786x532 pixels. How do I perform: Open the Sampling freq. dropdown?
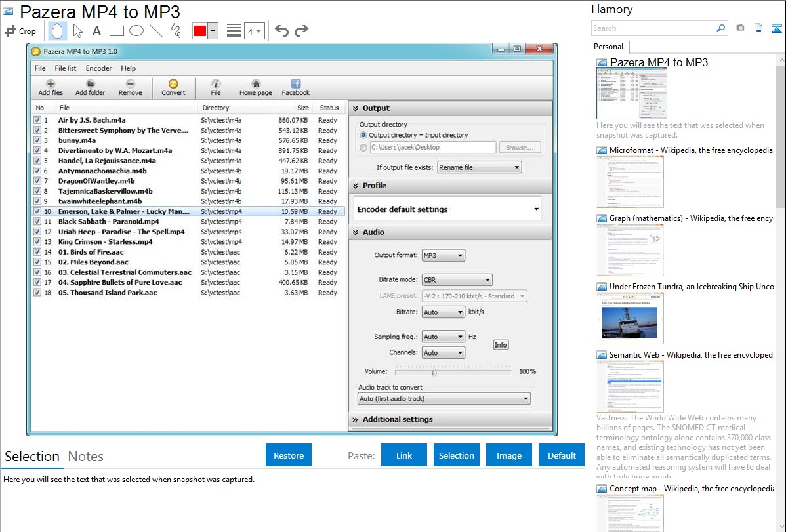(443, 337)
